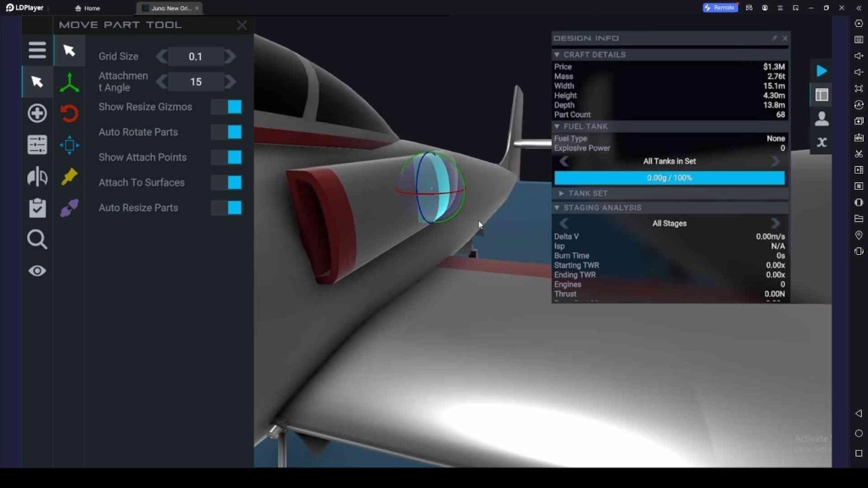Open the astronaut/crew profile icon
Image resolution: width=868 pixels, height=488 pixels.
(821, 119)
